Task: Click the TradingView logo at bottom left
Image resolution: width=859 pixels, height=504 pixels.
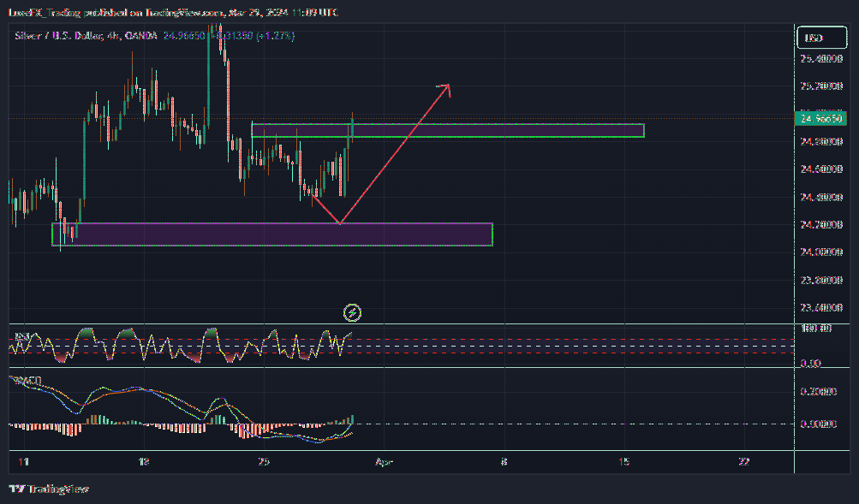Action: point(48,489)
